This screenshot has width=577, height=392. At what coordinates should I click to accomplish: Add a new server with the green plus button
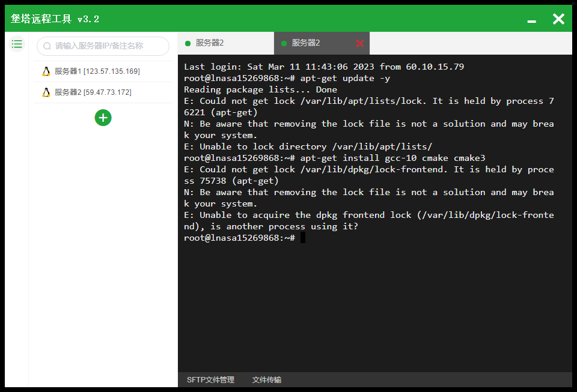[103, 118]
